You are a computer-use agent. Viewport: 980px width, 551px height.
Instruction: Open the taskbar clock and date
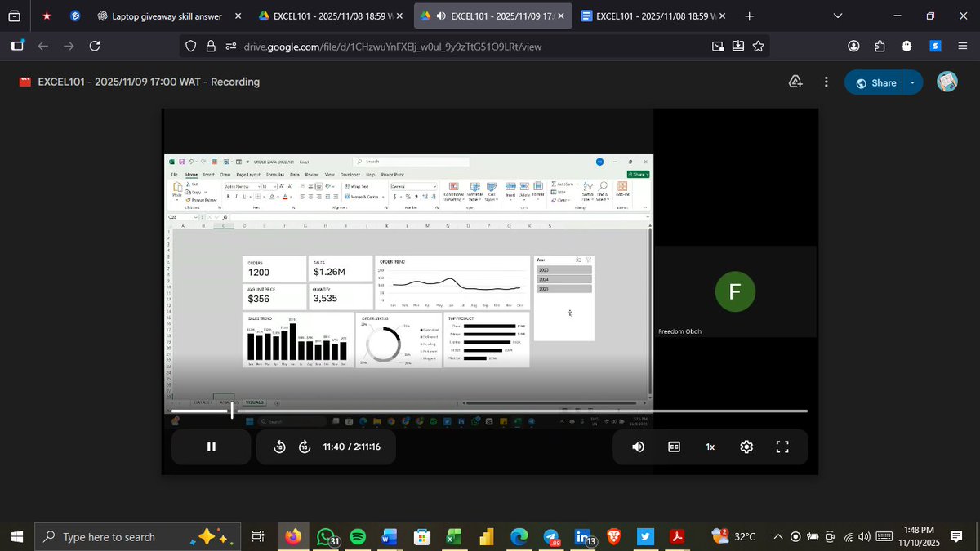(x=919, y=537)
